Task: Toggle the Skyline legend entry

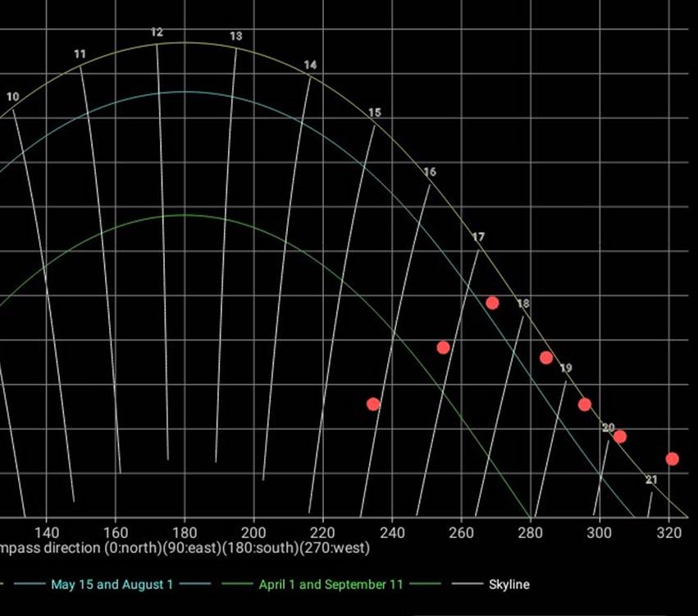Action: pos(509,585)
